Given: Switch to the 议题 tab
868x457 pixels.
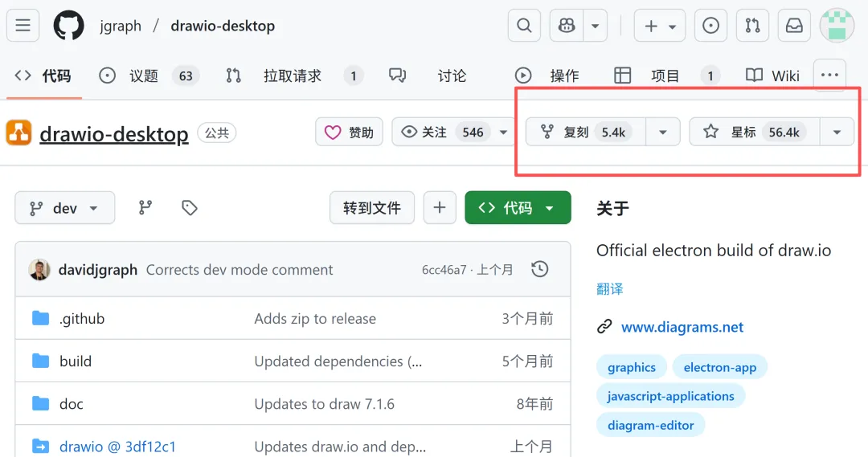Looking at the screenshot, I should coord(149,75).
